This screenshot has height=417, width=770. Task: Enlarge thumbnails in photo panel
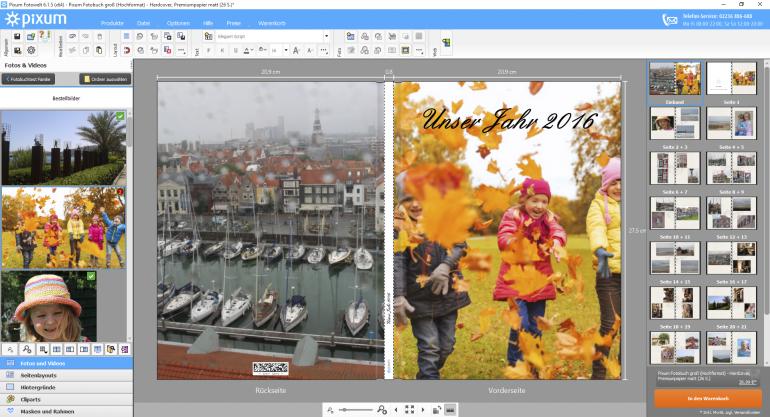(27, 349)
